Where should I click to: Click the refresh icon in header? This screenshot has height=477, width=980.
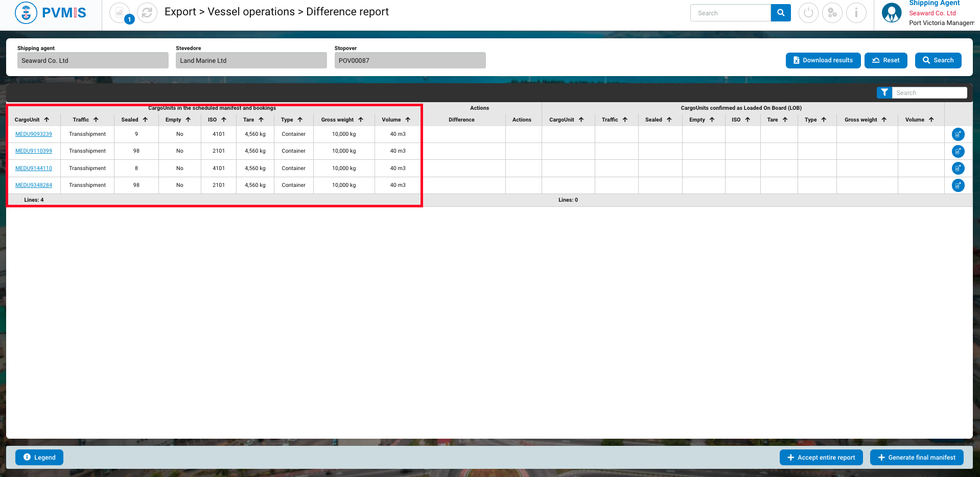coord(147,13)
